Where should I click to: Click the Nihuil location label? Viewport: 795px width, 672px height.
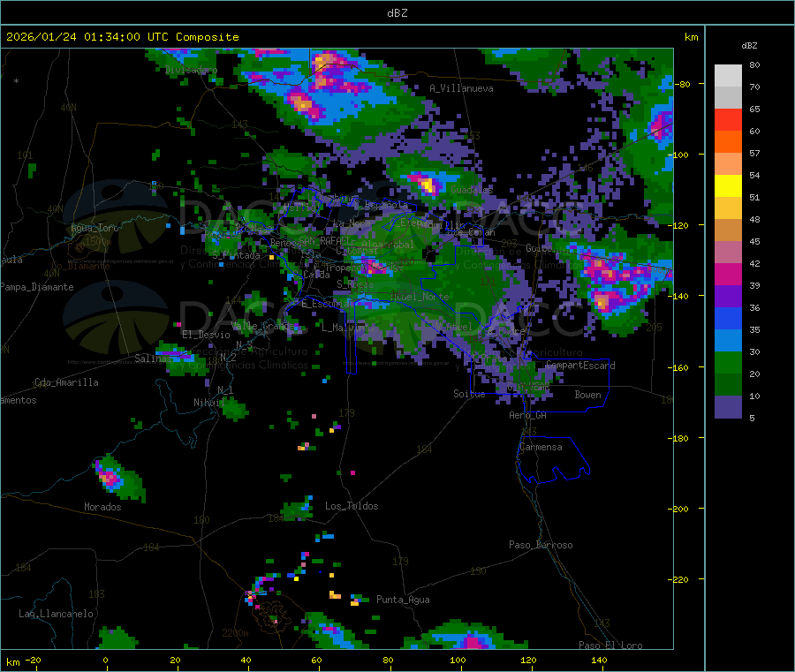208,403
